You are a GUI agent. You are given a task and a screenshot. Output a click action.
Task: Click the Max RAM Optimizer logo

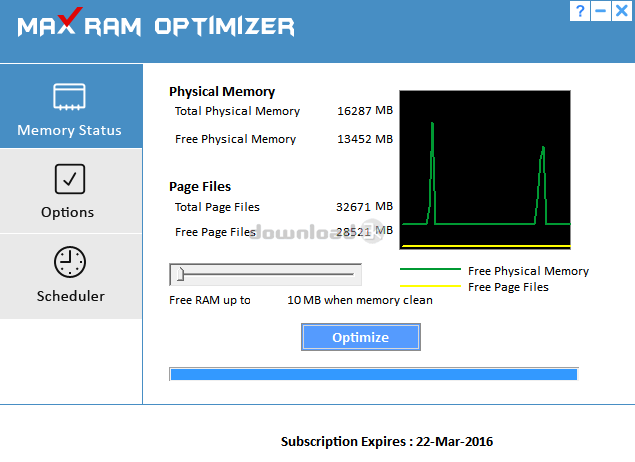156,23
